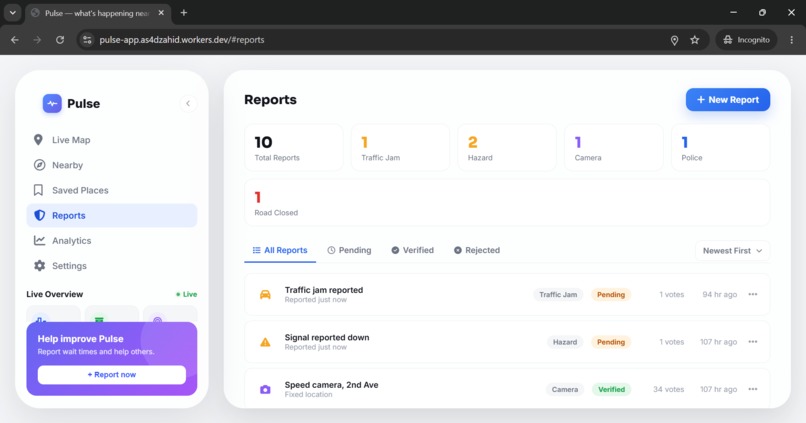
Task: Click the location permission icon
Action: click(674, 40)
